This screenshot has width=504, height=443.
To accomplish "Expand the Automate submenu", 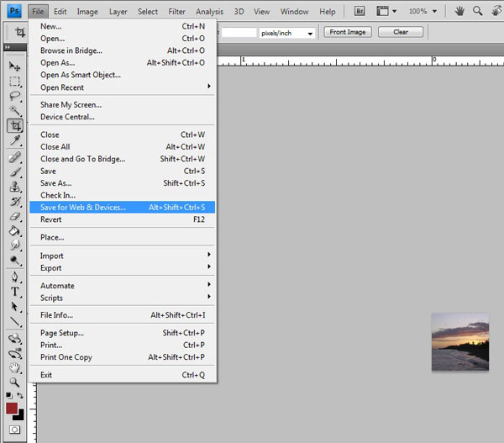I will coord(122,285).
